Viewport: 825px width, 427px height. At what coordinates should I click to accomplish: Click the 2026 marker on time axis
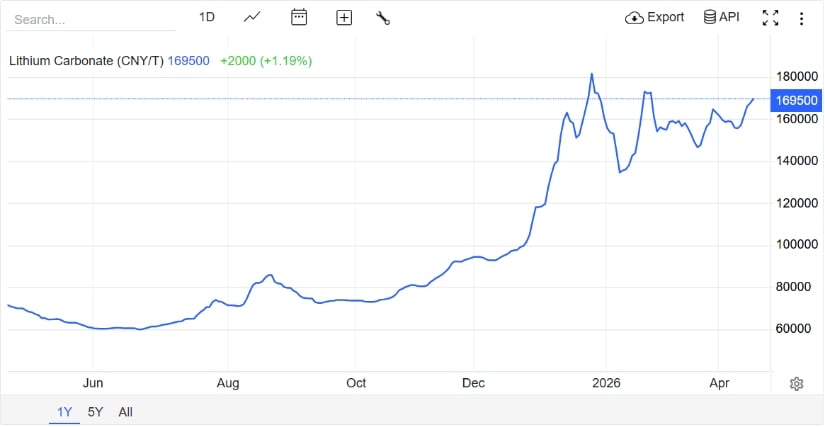click(x=606, y=383)
